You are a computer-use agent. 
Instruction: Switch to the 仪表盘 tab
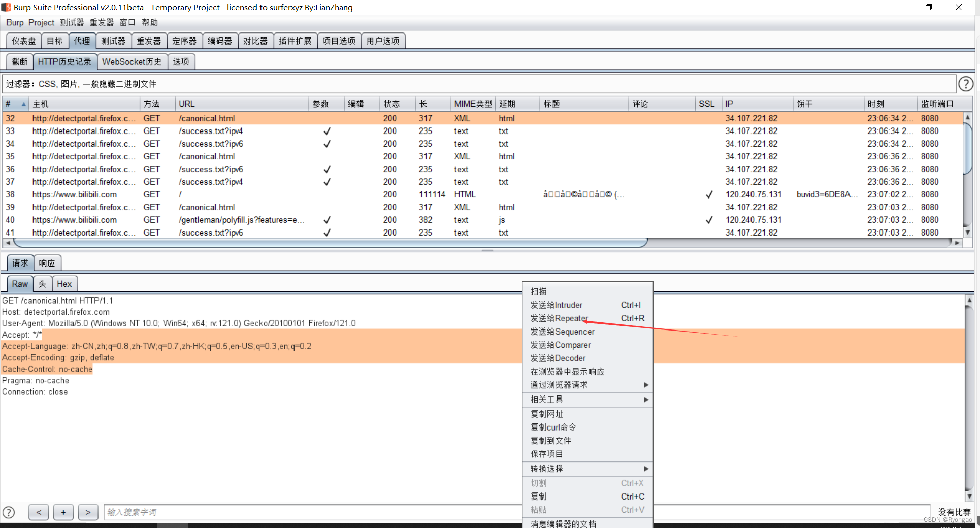click(x=24, y=41)
